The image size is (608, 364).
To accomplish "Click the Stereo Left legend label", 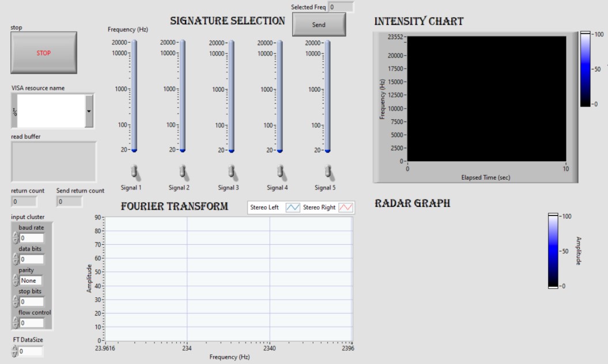I will pos(265,207).
